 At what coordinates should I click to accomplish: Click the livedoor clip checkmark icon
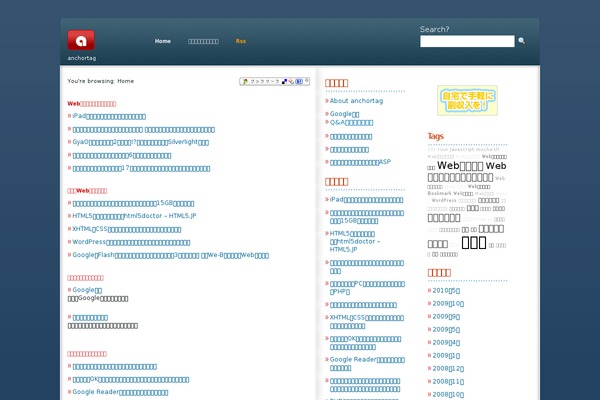[291, 81]
